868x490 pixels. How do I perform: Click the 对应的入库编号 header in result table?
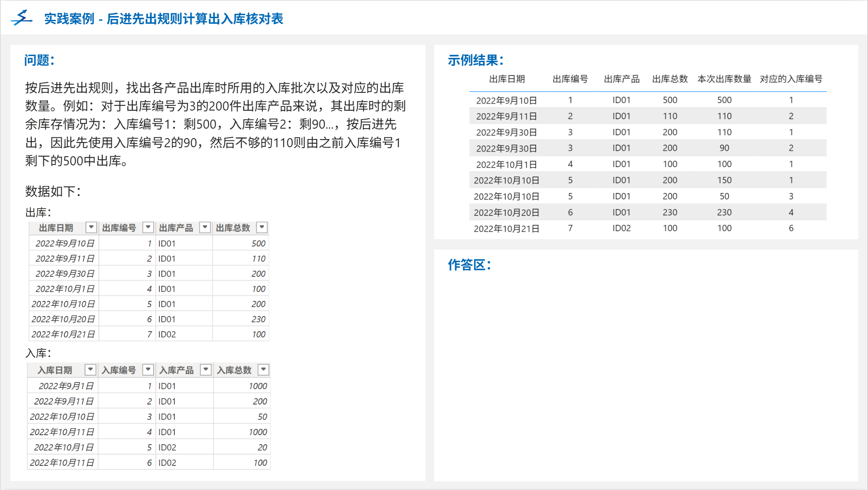pos(791,79)
